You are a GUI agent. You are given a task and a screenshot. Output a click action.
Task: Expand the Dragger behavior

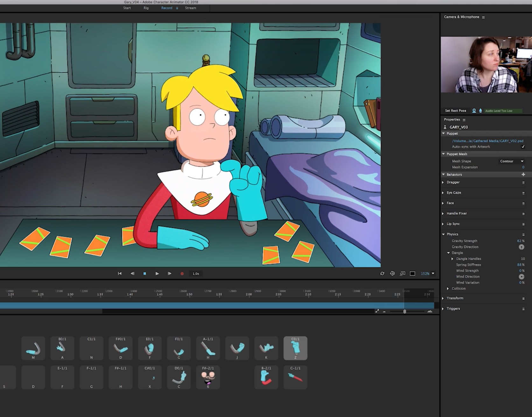(x=443, y=182)
